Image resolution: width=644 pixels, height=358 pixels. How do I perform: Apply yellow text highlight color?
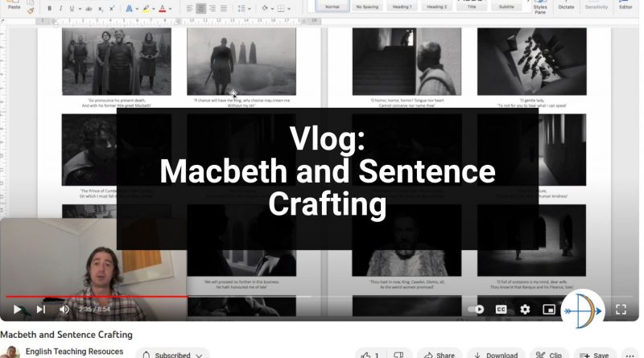pos(147,9)
